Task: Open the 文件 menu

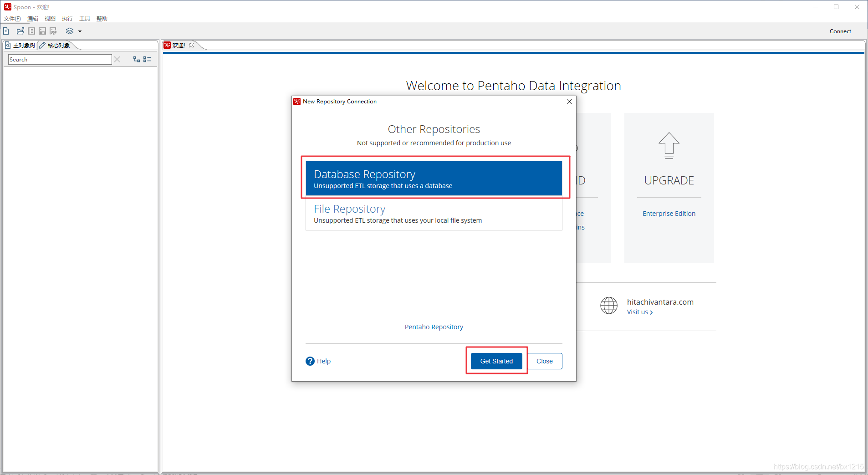Action: coord(12,19)
